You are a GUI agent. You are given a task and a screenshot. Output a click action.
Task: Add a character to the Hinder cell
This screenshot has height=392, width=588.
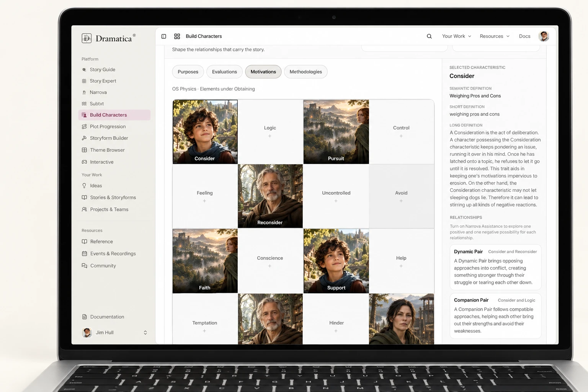pyautogui.click(x=336, y=331)
